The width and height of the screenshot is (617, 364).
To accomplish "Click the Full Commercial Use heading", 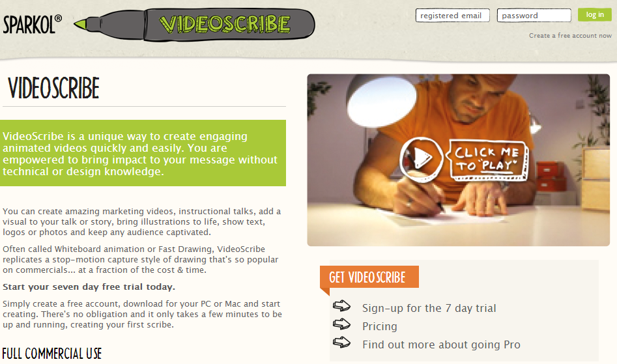I will 52,354.
